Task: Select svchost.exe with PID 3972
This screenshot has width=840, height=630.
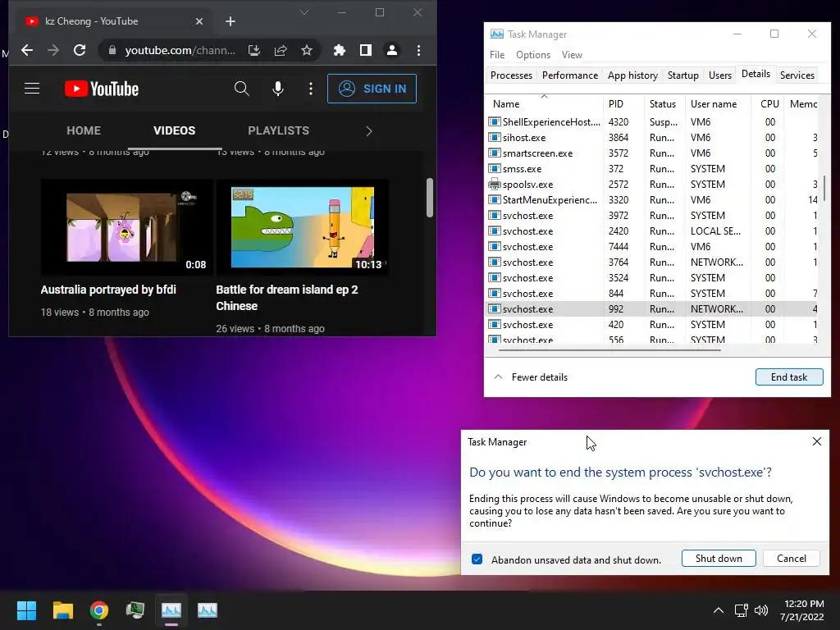Action: pos(652,216)
